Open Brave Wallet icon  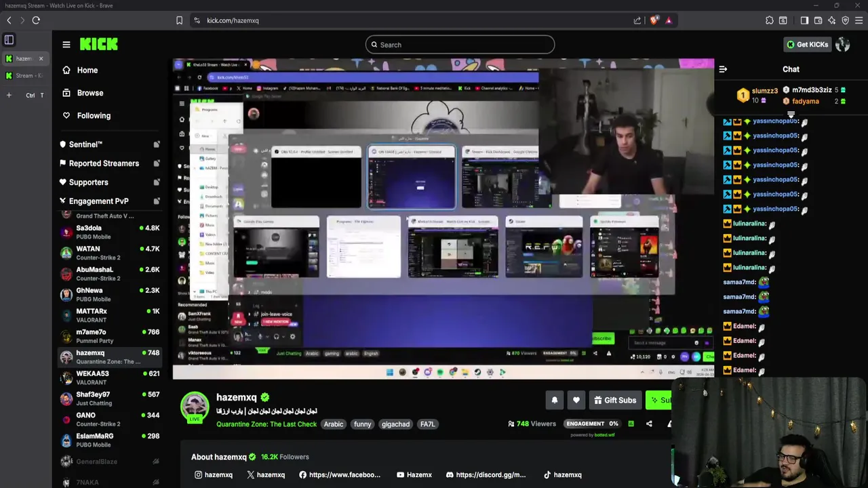click(x=818, y=20)
